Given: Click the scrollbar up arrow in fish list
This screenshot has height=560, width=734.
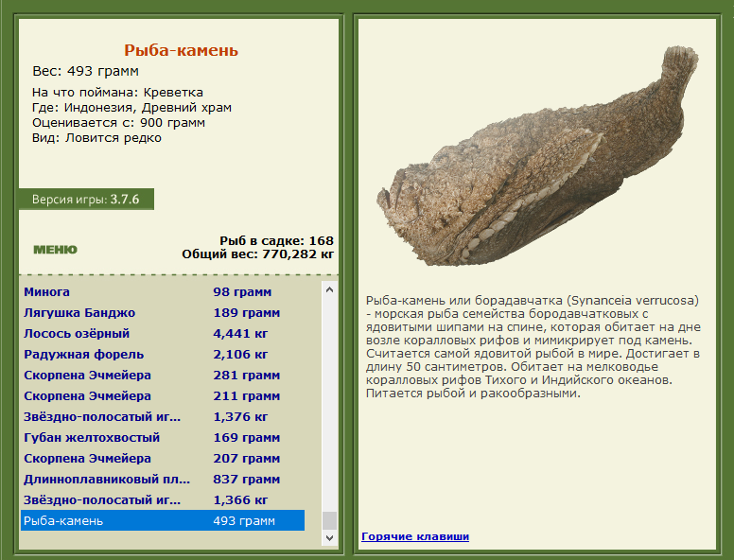Looking at the screenshot, I should click(329, 289).
